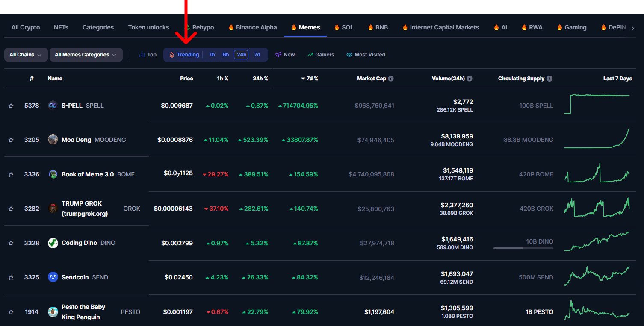Click the TRUMP GROK coin logo

pyautogui.click(x=53, y=209)
